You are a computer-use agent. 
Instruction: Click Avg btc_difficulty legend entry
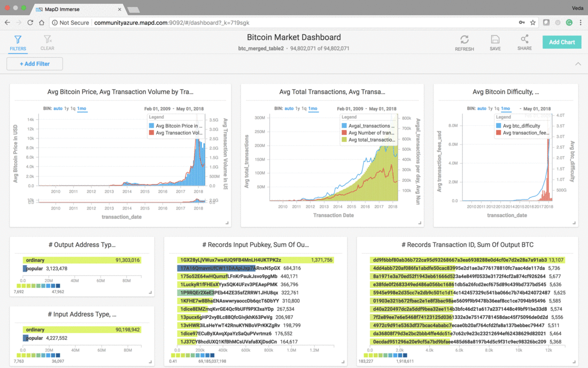point(521,126)
